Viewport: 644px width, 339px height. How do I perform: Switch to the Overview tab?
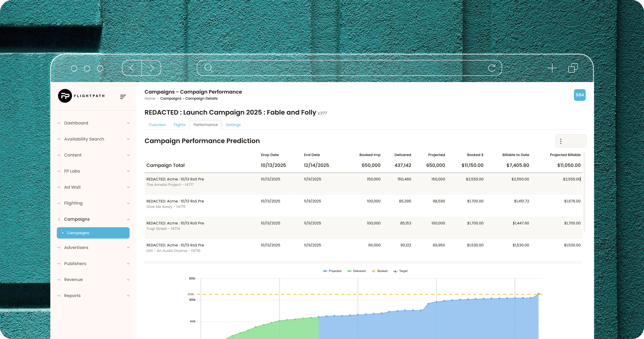(x=157, y=125)
